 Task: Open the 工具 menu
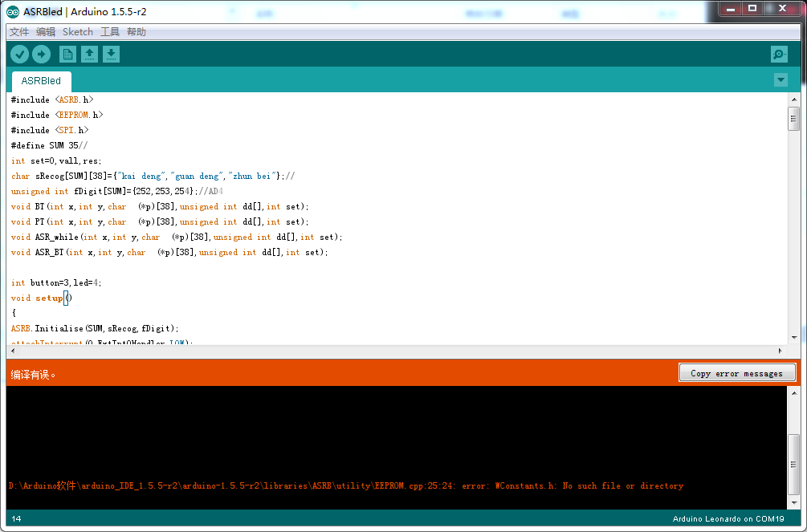[x=110, y=32]
